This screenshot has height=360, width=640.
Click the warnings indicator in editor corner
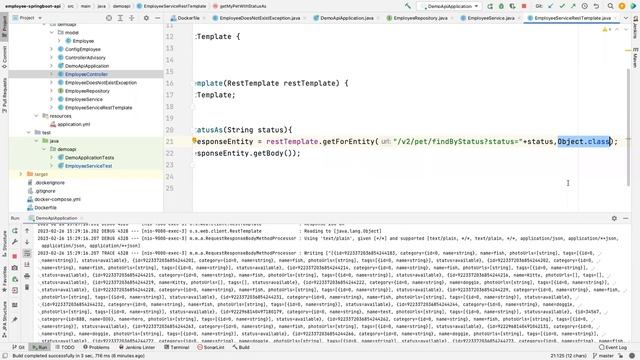click(606, 30)
